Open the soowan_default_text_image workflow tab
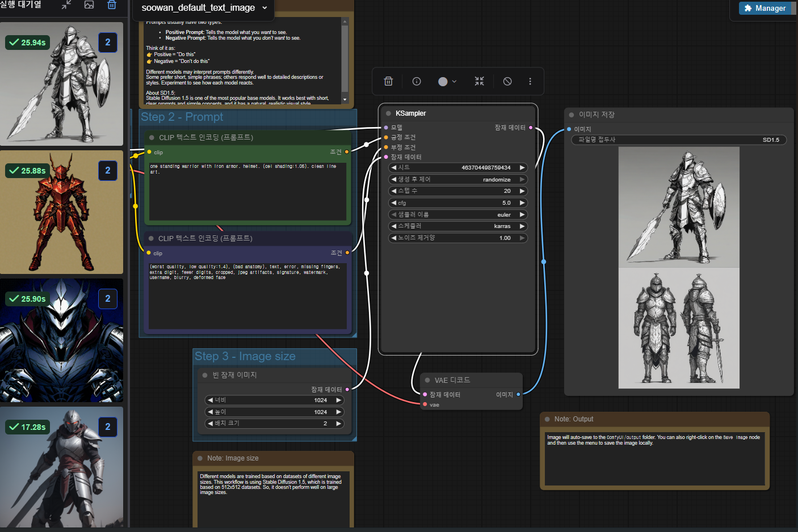This screenshot has width=798, height=532. [x=198, y=8]
